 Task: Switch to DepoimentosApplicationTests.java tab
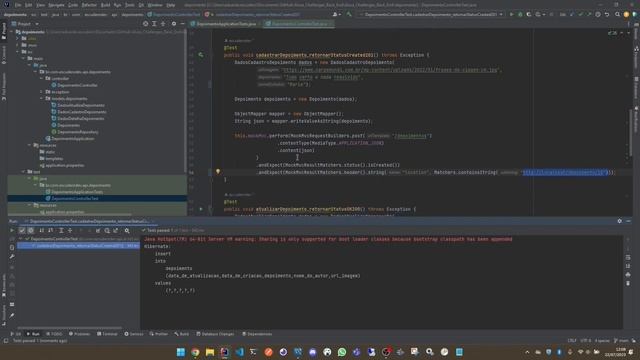pyautogui.click(x=224, y=24)
